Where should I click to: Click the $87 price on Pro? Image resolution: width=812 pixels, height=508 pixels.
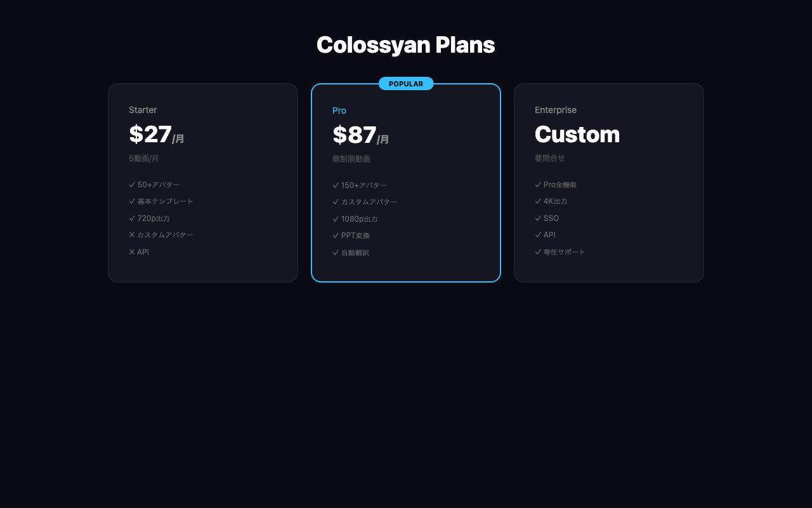(353, 135)
